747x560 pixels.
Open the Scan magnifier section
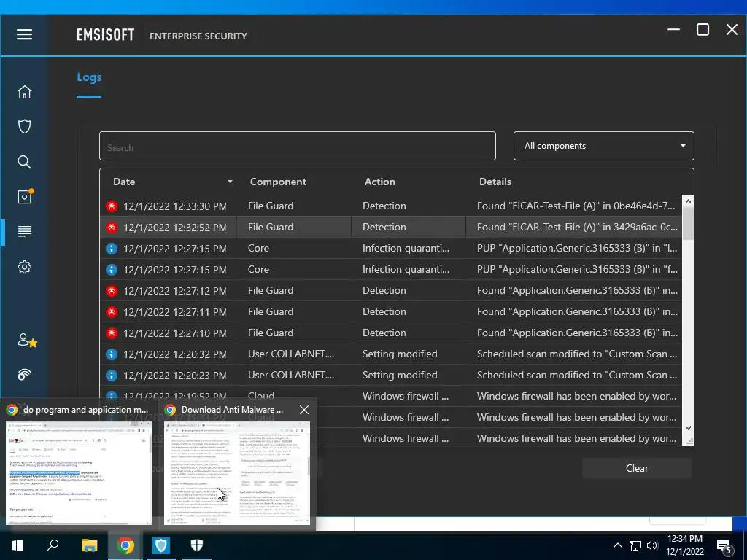click(x=24, y=162)
